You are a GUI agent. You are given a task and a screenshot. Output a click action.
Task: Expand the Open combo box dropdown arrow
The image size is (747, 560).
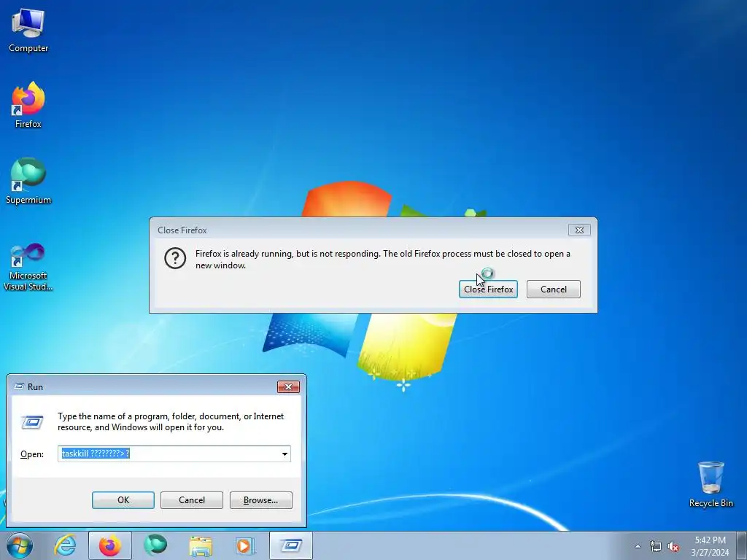click(285, 454)
